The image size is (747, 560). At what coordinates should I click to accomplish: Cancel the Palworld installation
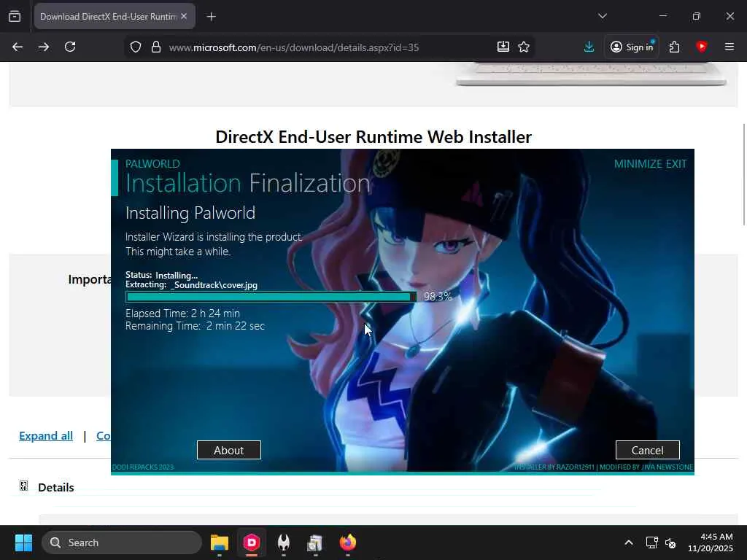648,450
